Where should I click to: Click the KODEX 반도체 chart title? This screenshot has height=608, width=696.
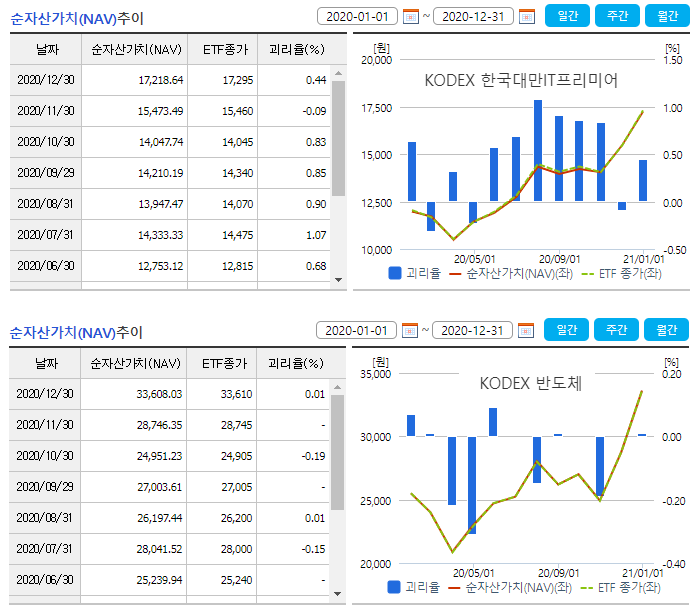tap(530, 383)
